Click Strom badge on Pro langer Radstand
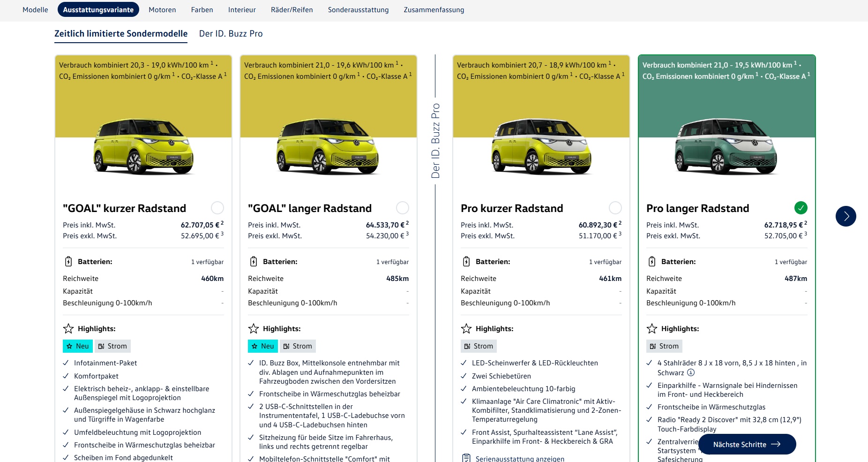The image size is (868, 462). click(x=664, y=346)
